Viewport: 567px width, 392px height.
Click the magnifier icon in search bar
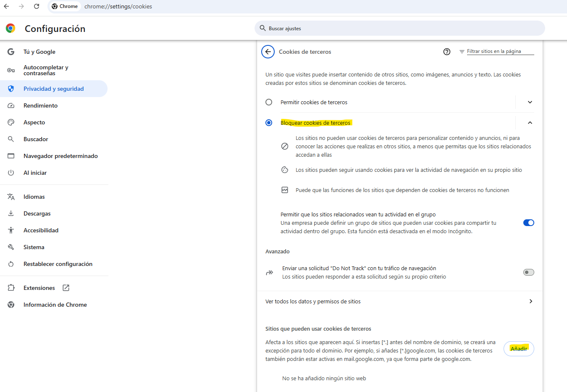point(262,28)
